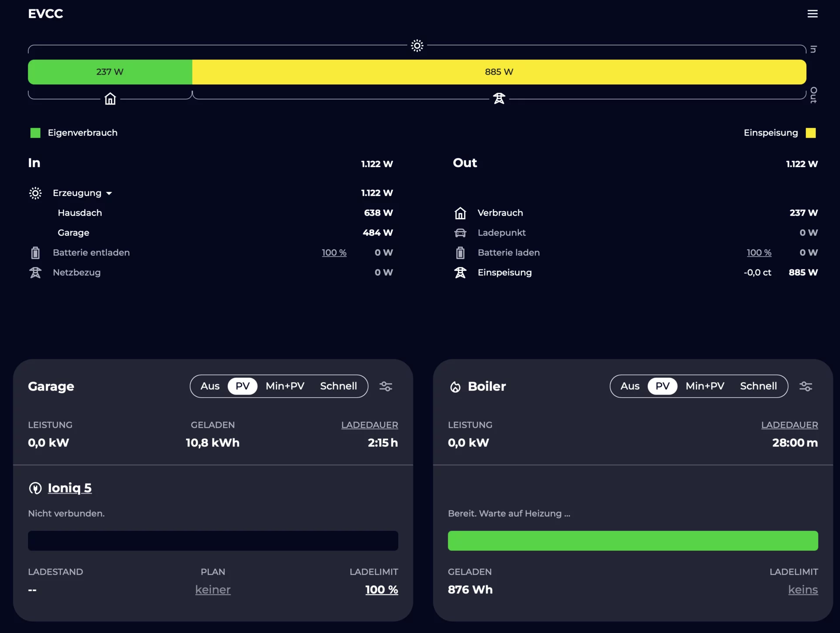The height and width of the screenshot is (633, 840).
Task: Select PV mode for the Boiler
Action: [662, 386]
